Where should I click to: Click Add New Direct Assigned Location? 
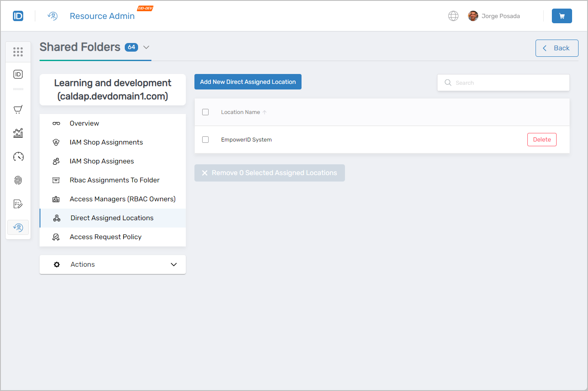click(248, 82)
